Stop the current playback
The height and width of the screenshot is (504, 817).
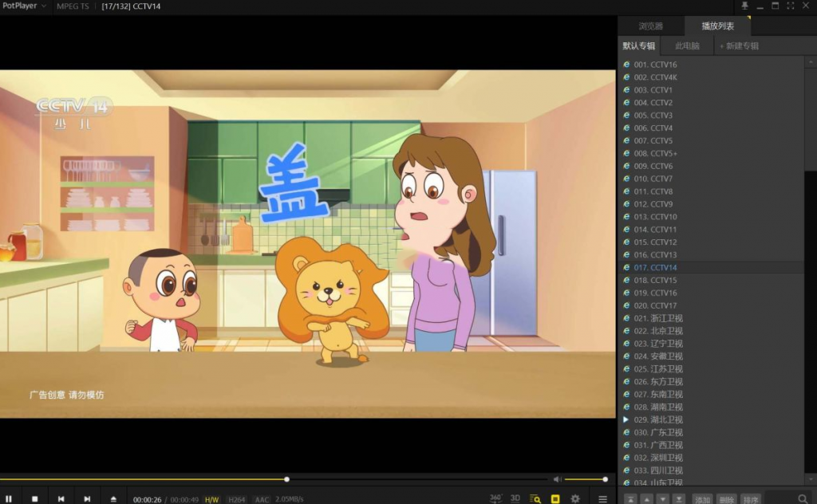click(35, 498)
